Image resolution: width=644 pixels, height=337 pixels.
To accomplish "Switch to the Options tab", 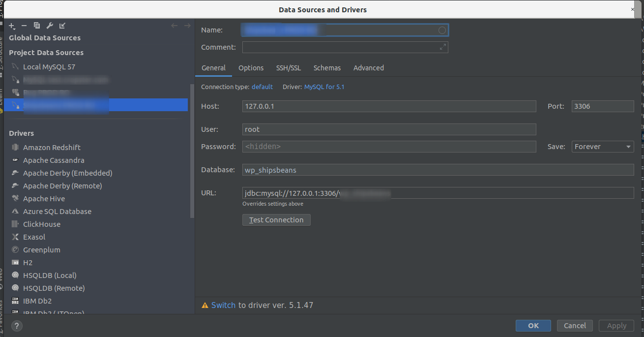I will [251, 68].
